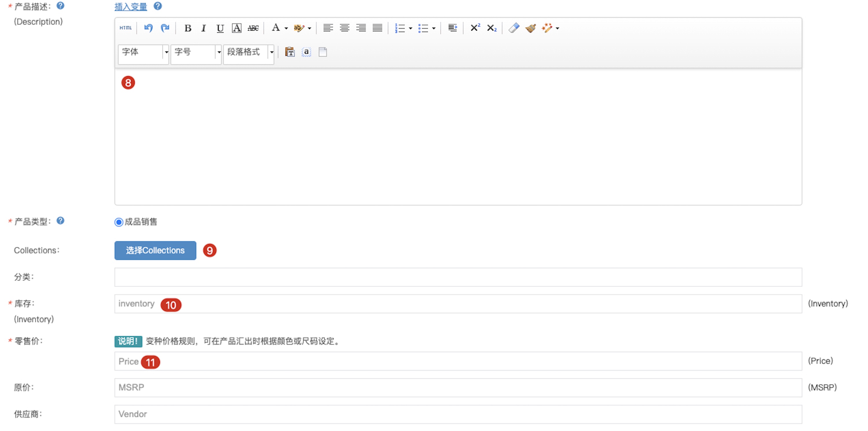Click the MSRP input field
This screenshot has width=868, height=431.
[x=458, y=388]
